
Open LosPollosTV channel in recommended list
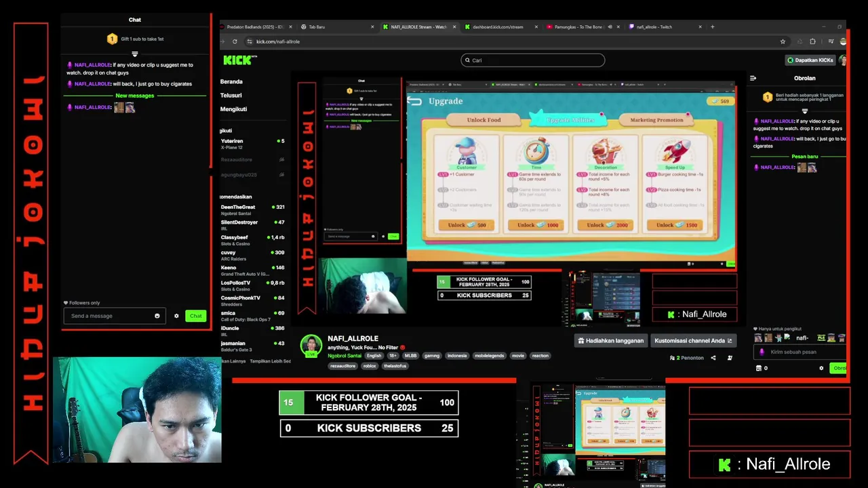[x=252, y=286]
